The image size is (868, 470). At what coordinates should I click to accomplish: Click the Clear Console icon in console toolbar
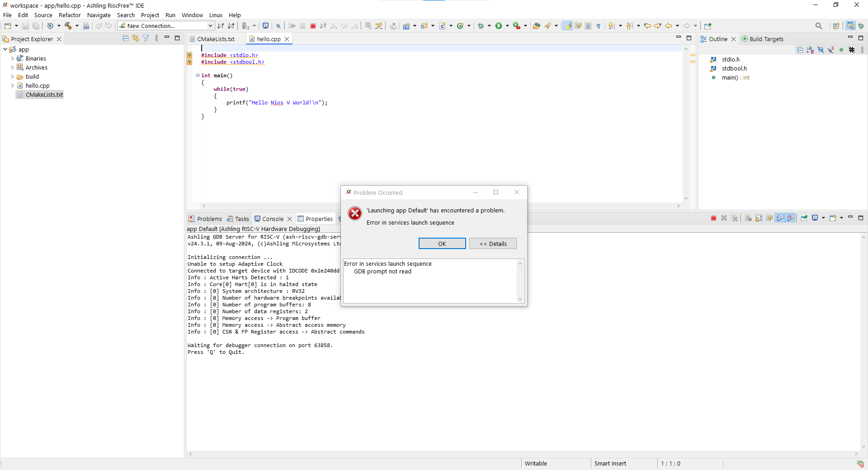[x=748, y=218]
